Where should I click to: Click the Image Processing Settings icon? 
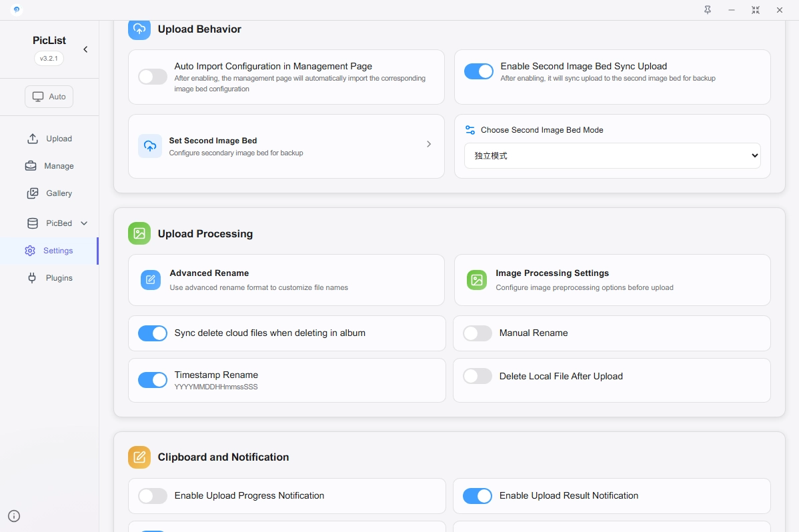[x=477, y=280]
